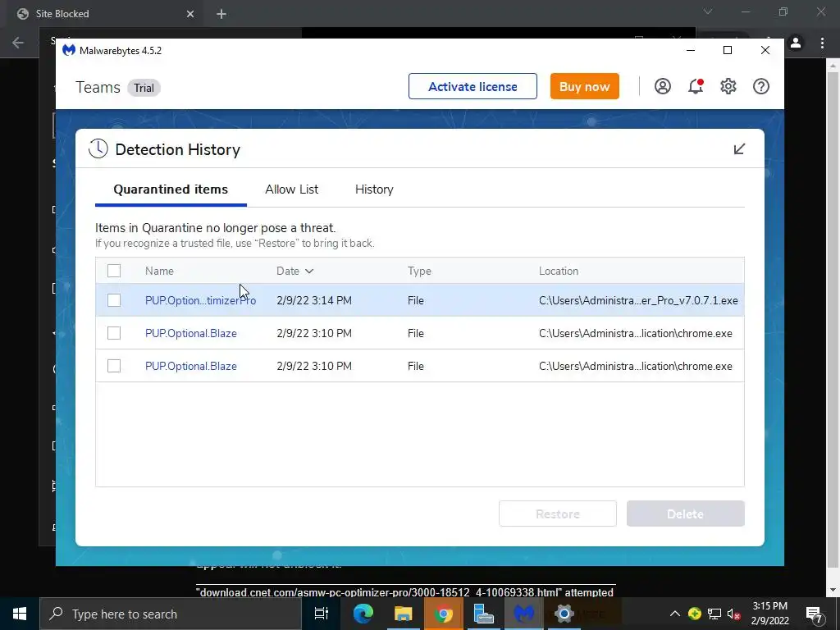Check the first PUP.Optional.Blaze checkbox
840x630 pixels.
click(114, 333)
